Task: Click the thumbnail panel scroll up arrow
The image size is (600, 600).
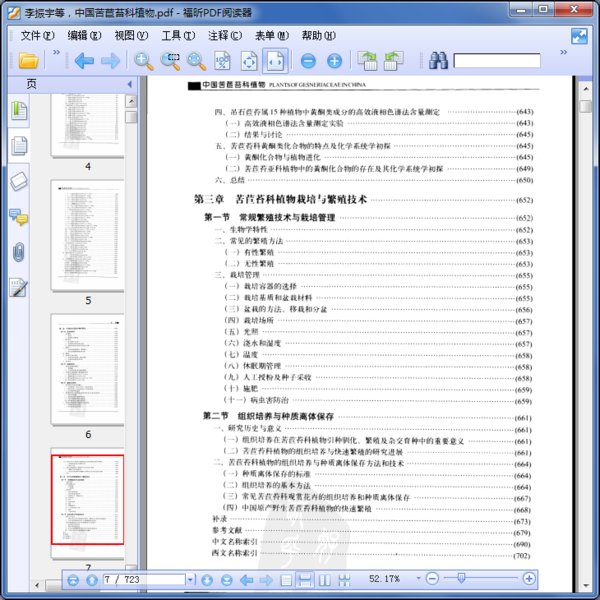Action: pos(131,101)
